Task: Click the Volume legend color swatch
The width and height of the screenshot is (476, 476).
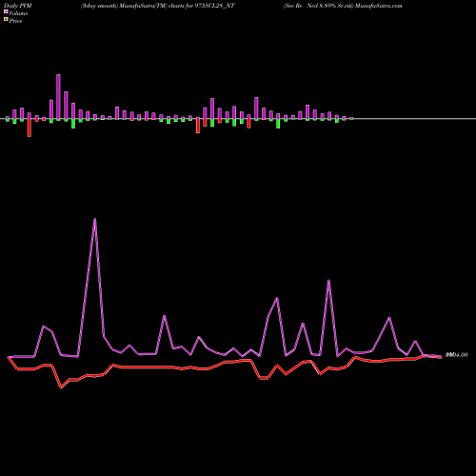Action: point(6,12)
